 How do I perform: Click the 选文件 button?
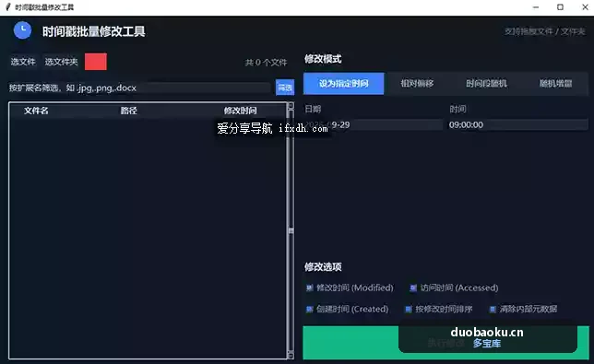coord(23,62)
